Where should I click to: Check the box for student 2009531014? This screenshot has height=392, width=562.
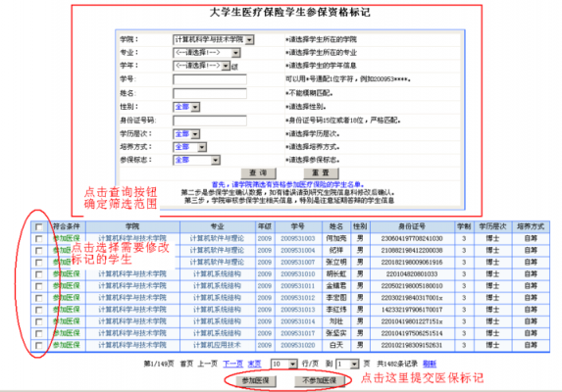38,321
